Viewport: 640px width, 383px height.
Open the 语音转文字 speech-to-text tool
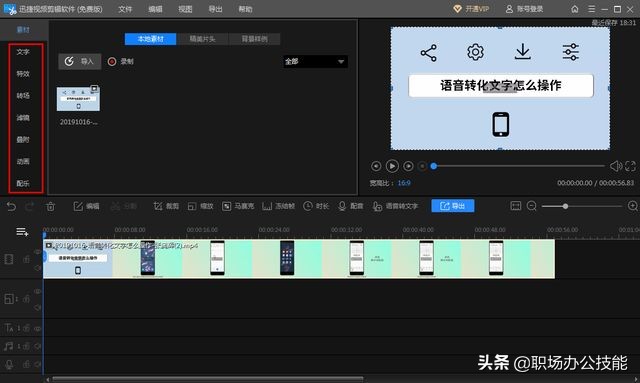coord(396,206)
